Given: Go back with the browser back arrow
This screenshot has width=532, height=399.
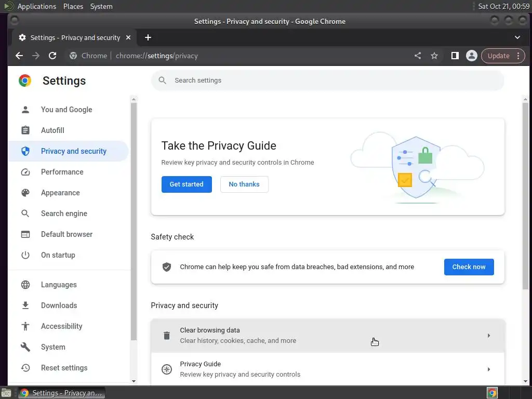Looking at the screenshot, I should tap(19, 56).
